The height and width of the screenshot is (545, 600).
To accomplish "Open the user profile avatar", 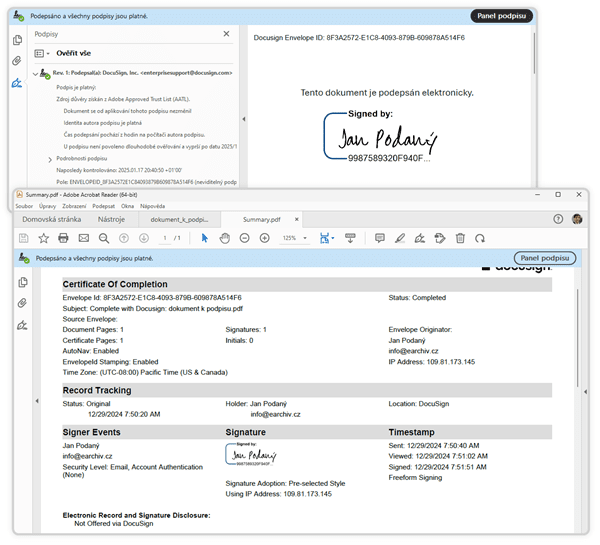I will click(x=577, y=219).
